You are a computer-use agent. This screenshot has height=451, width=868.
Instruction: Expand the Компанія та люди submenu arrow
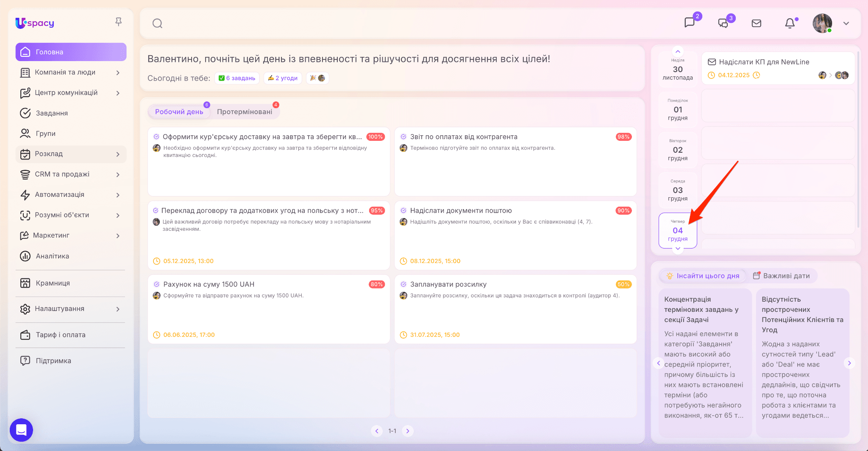pyautogui.click(x=118, y=73)
